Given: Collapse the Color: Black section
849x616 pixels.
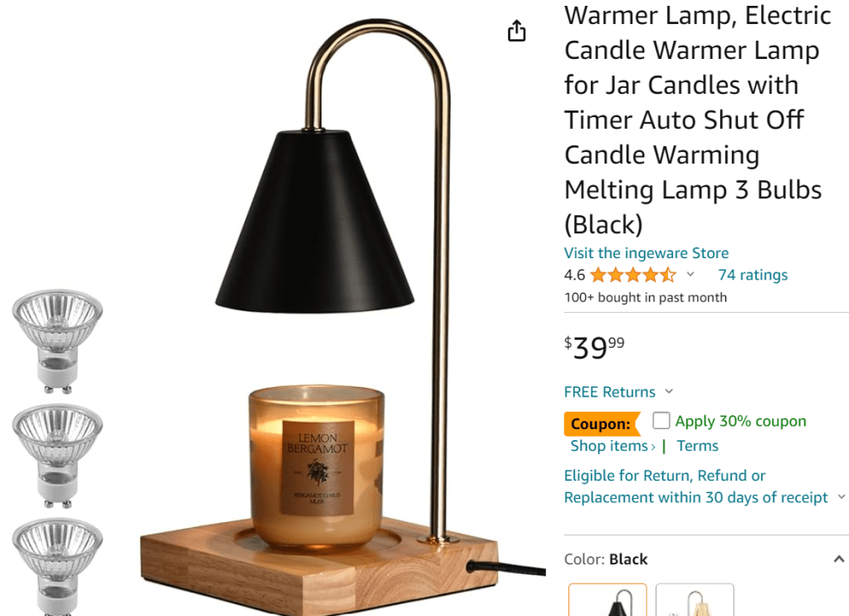Looking at the screenshot, I should click(x=839, y=559).
